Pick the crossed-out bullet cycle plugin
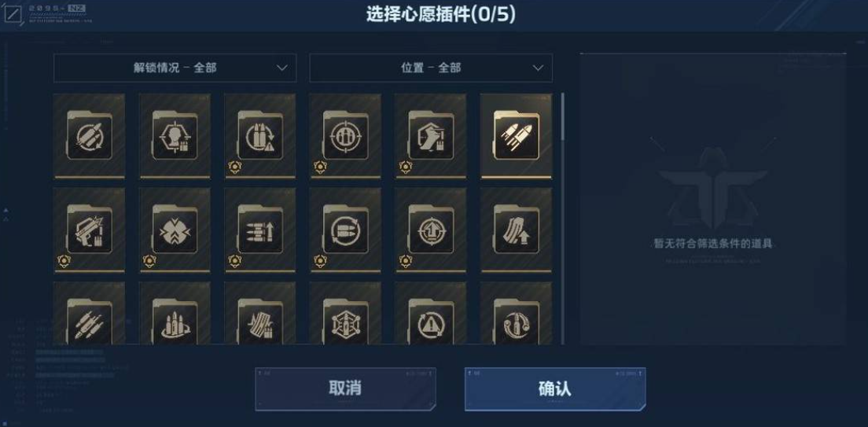This screenshot has height=427, width=868. (89, 136)
